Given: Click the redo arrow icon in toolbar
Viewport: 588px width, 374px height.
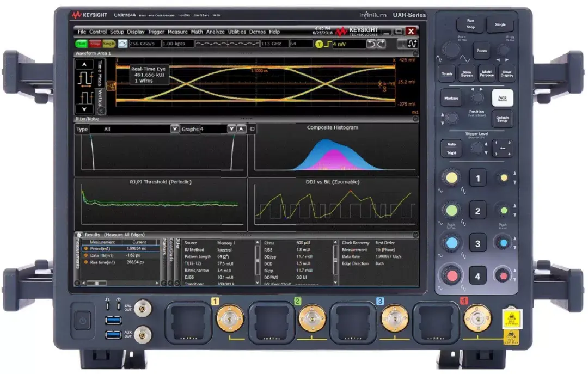Looking at the screenshot, I should (x=381, y=44).
